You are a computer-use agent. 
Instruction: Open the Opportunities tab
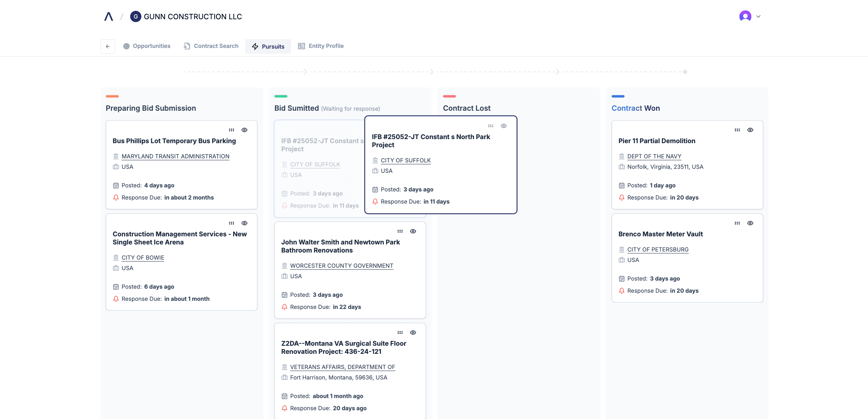146,46
